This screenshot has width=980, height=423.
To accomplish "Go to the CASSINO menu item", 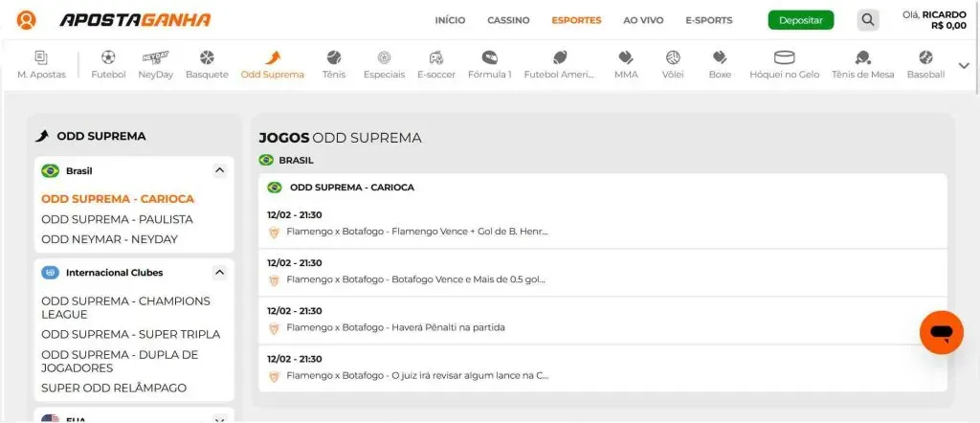I will pos(507,20).
